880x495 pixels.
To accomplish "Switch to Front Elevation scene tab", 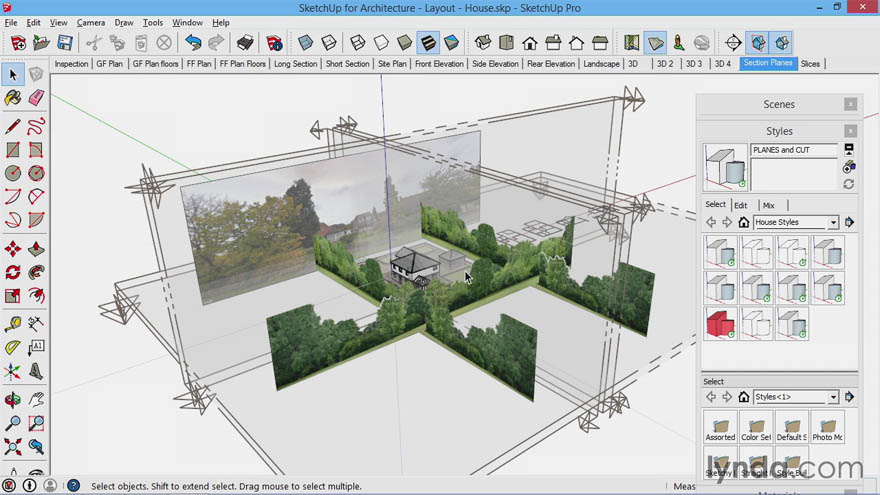I will [439, 64].
